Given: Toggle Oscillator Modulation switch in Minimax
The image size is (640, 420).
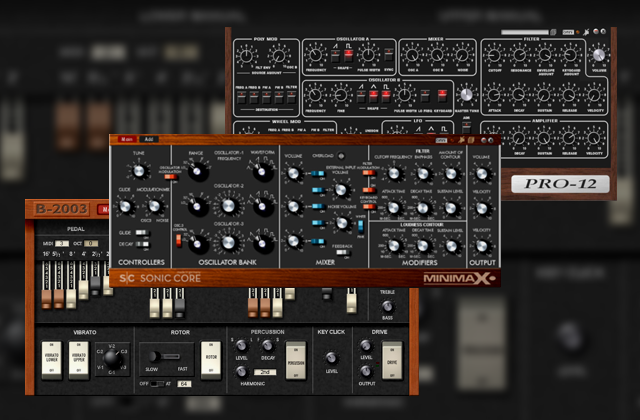Looking at the screenshot, I should point(171,177).
